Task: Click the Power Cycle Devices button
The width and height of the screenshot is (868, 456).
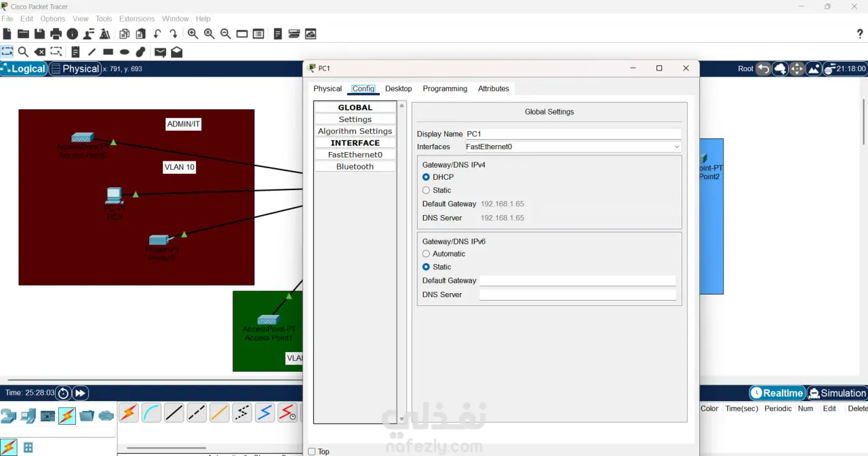Action: click(63, 393)
